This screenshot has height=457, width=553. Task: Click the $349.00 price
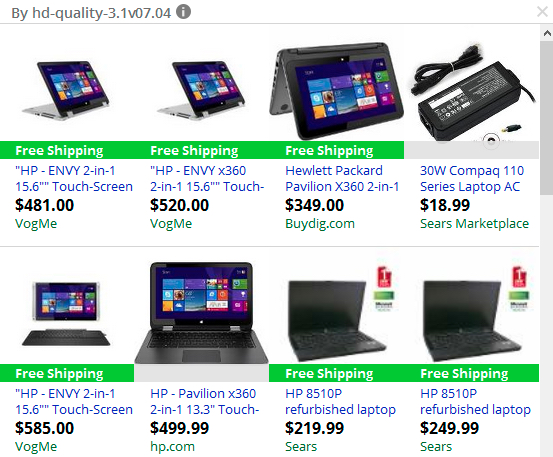[314, 205]
